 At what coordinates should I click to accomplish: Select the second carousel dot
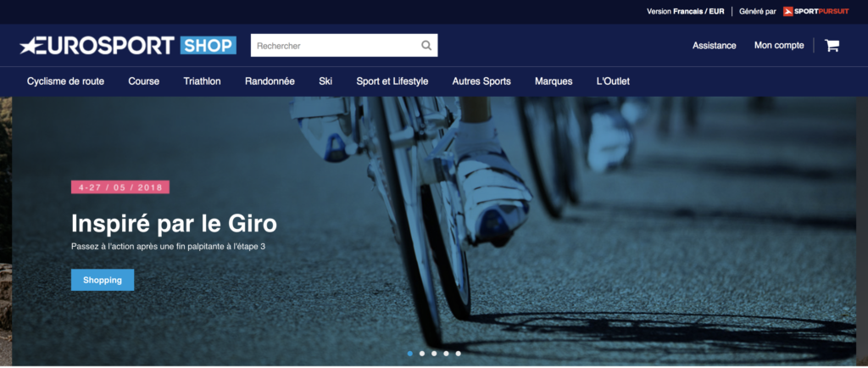coord(422,354)
